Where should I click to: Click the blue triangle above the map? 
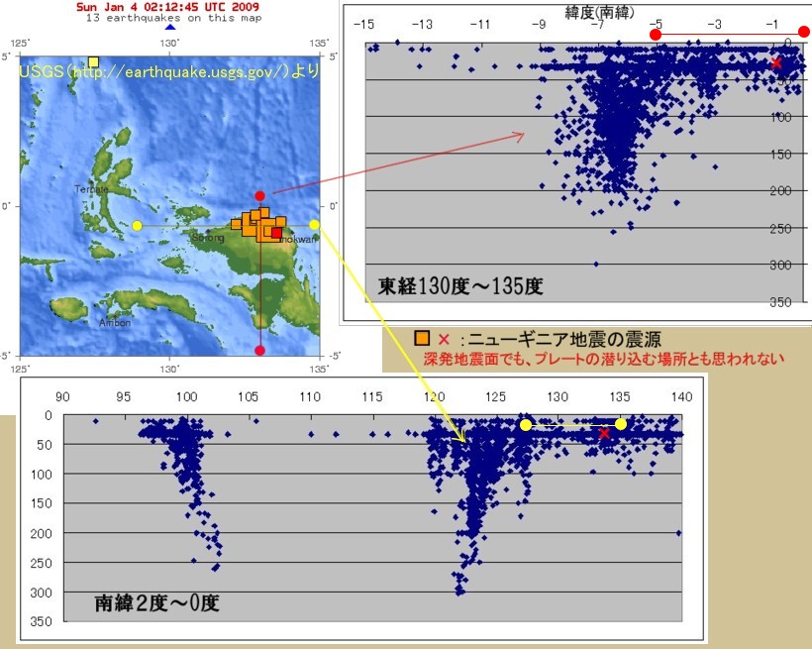pos(169,28)
